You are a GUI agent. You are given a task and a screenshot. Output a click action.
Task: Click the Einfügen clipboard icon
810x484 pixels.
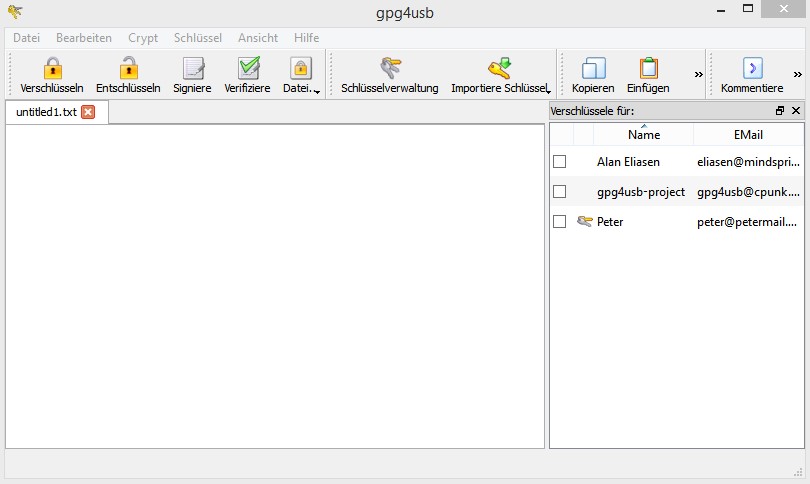648,69
